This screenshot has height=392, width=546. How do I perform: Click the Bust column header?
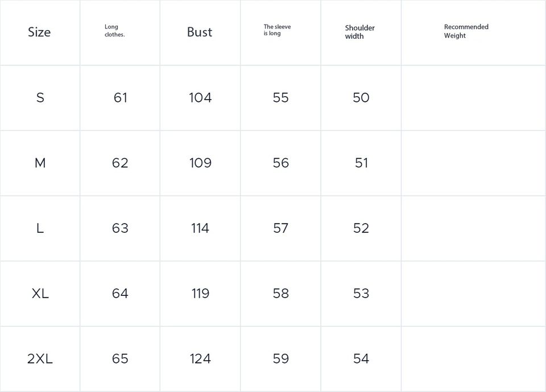200,32
